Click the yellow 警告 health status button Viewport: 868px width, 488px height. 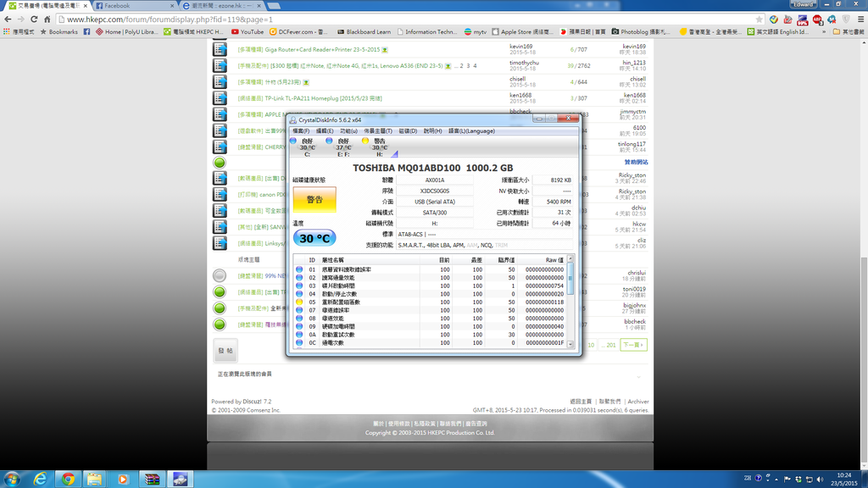(314, 199)
